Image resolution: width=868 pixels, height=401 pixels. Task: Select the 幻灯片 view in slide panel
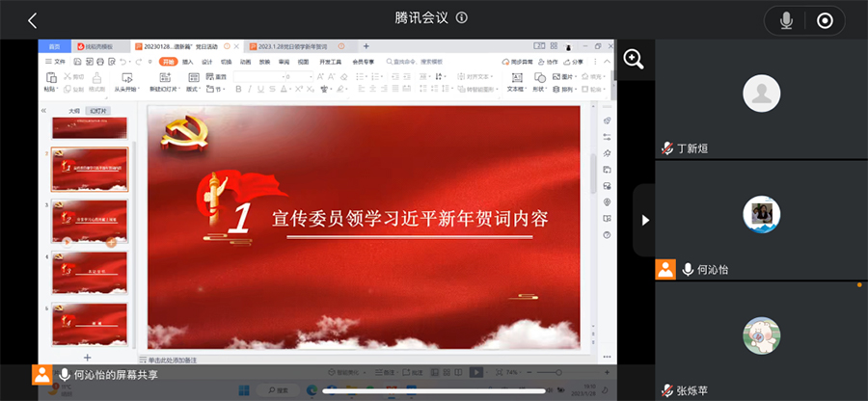[97, 111]
